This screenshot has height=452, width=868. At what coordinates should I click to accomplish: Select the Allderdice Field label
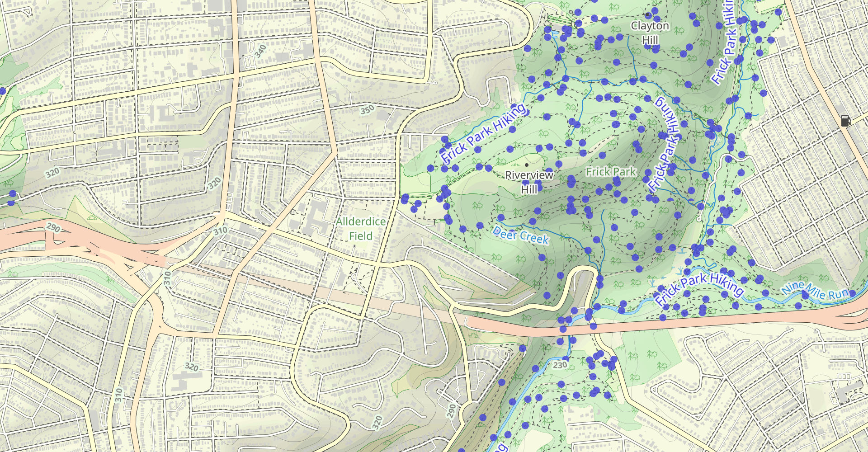point(361,229)
